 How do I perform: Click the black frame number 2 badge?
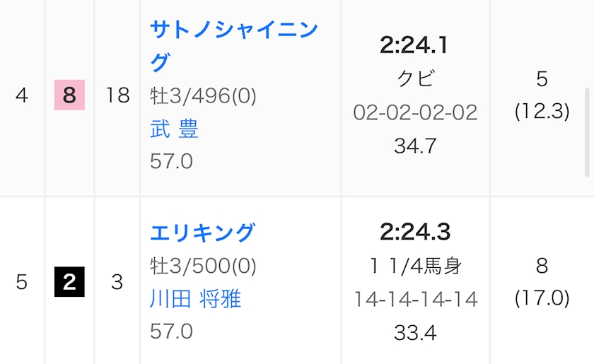(69, 282)
